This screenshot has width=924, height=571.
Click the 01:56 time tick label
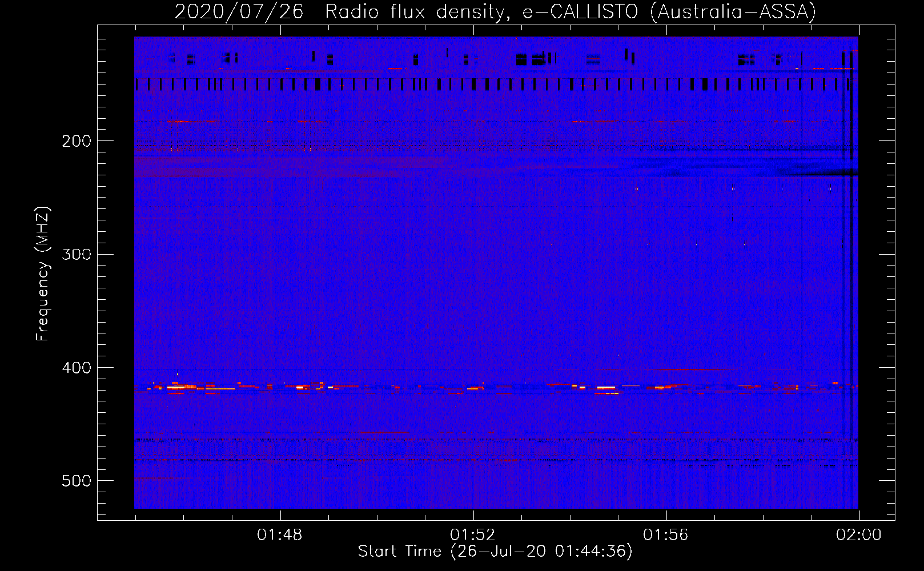666,535
